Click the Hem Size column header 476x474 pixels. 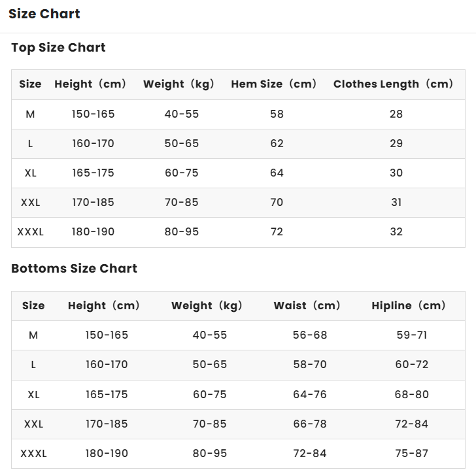pyautogui.click(x=273, y=84)
